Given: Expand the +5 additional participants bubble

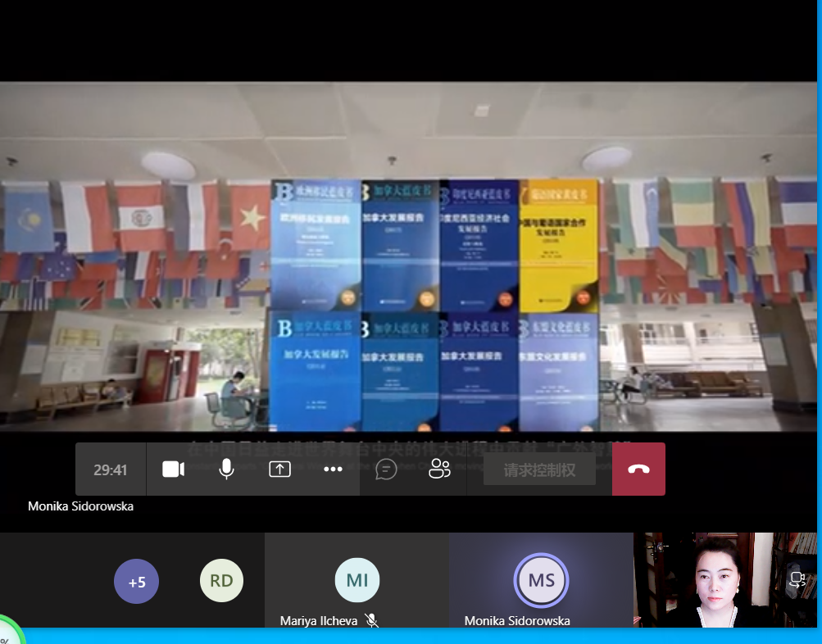Looking at the screenshot, I should pos(136,582).
